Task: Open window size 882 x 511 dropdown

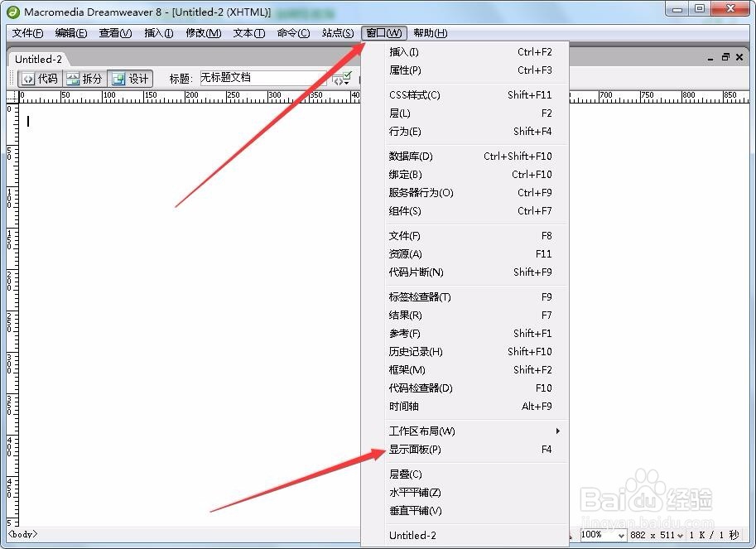Action: (657, 535)
